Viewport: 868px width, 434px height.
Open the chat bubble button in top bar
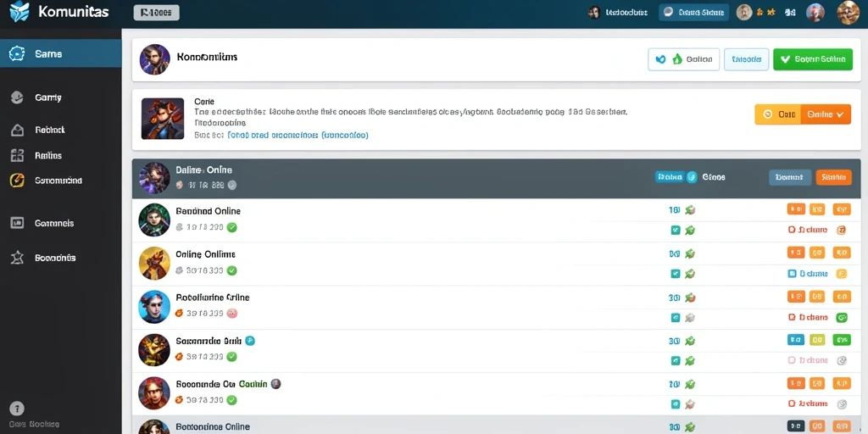coord(693,12)
